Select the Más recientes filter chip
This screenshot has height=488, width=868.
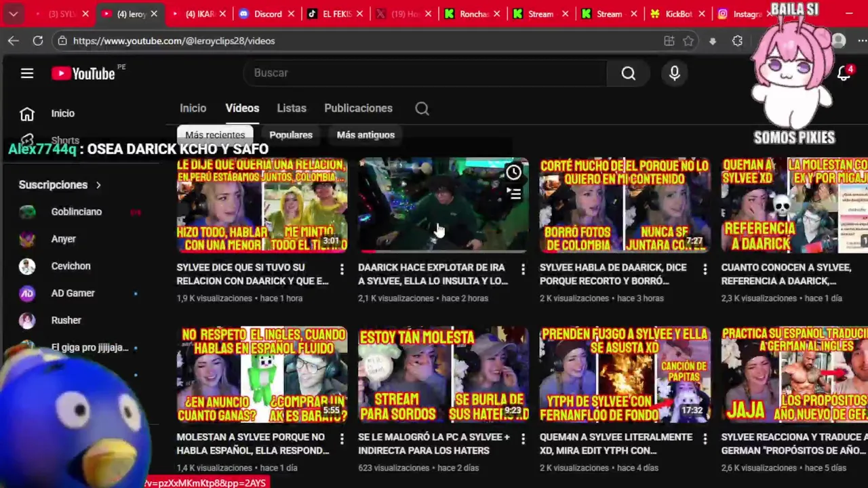[215, 135]
